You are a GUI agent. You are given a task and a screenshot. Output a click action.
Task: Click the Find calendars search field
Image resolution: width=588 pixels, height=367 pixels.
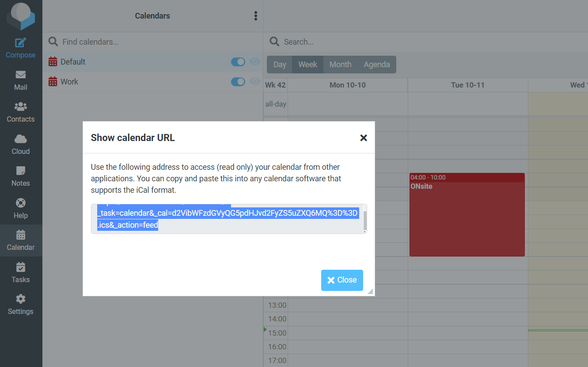(x=152, y=42)
